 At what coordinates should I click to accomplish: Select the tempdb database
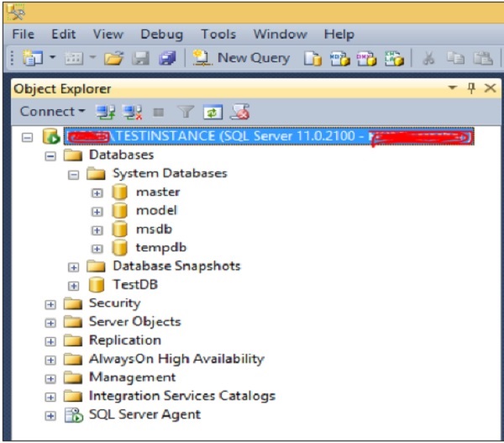(161, 248)
